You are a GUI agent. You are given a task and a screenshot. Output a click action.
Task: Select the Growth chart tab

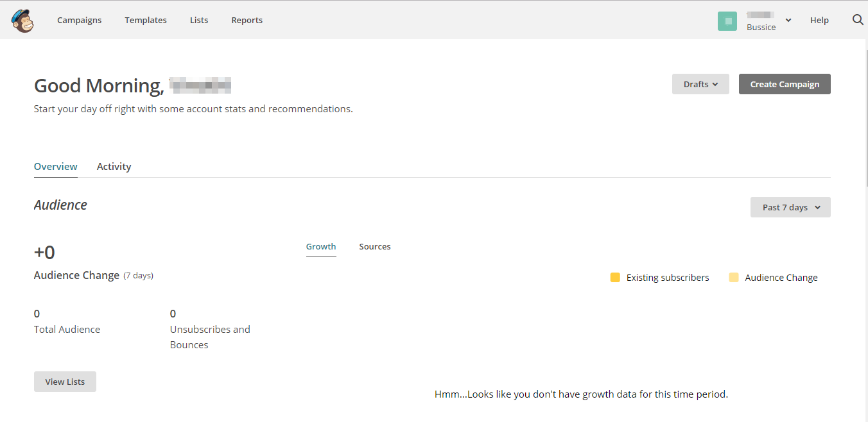coord(321,246)
